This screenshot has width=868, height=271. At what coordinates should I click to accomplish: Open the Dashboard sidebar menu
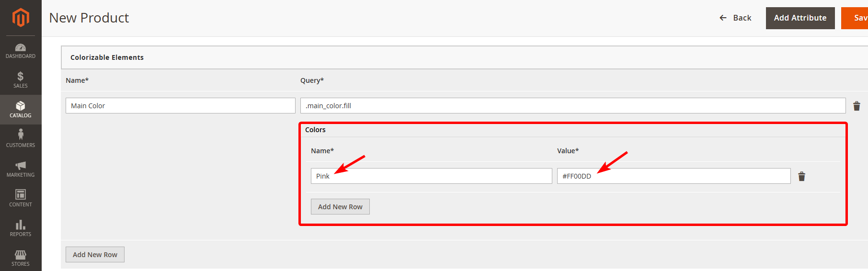(x=21, y=51)
